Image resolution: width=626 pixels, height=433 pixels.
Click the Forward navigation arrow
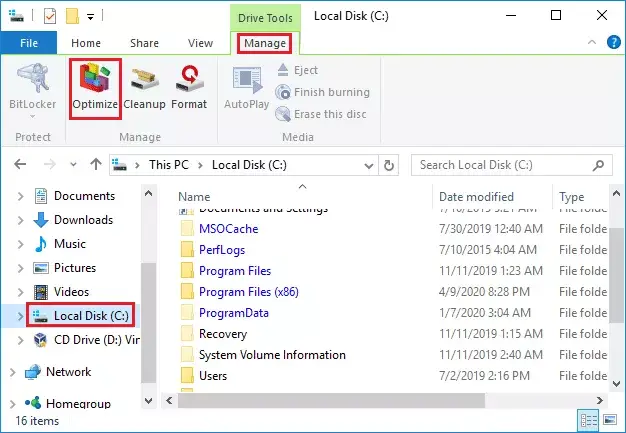(x=50, y=164)
